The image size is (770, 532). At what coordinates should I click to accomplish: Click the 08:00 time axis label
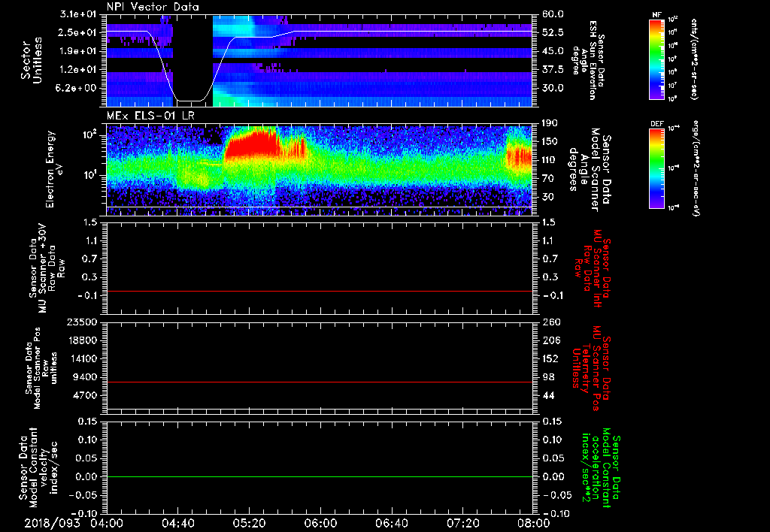click(534, 523)
